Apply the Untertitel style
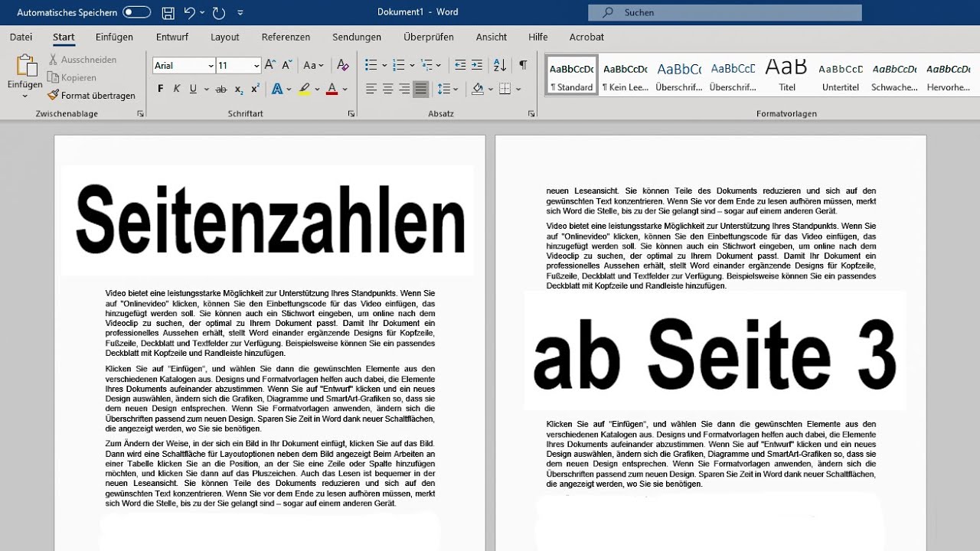The image size is (980, 551). point(840,75)
